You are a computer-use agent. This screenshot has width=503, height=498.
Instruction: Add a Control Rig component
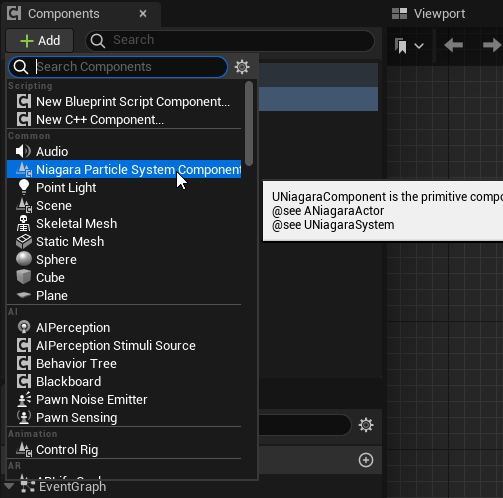pyautogui.click(x=124, y=450)
